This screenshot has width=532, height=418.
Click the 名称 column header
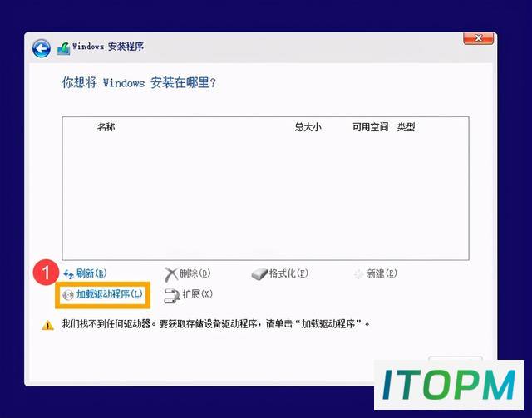pyautogui.click(x=106, y=127)
